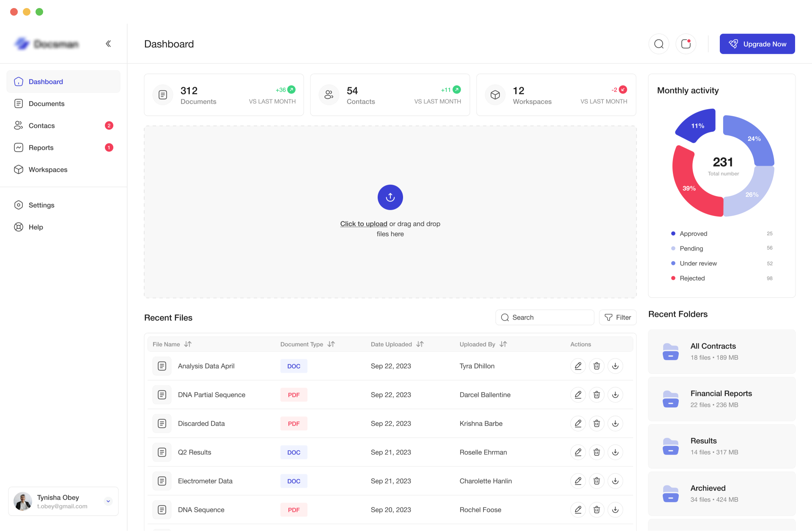Open Reports in the sidebar
Image resolution: width=812 pixels, height=531 pixels.
[x=63, y=148]
